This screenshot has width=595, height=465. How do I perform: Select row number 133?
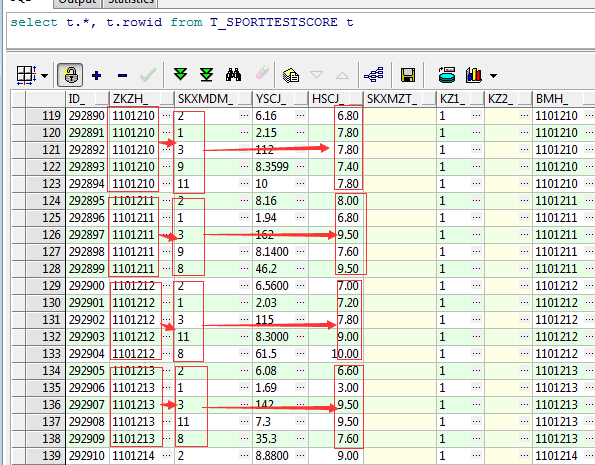(46, 353)
